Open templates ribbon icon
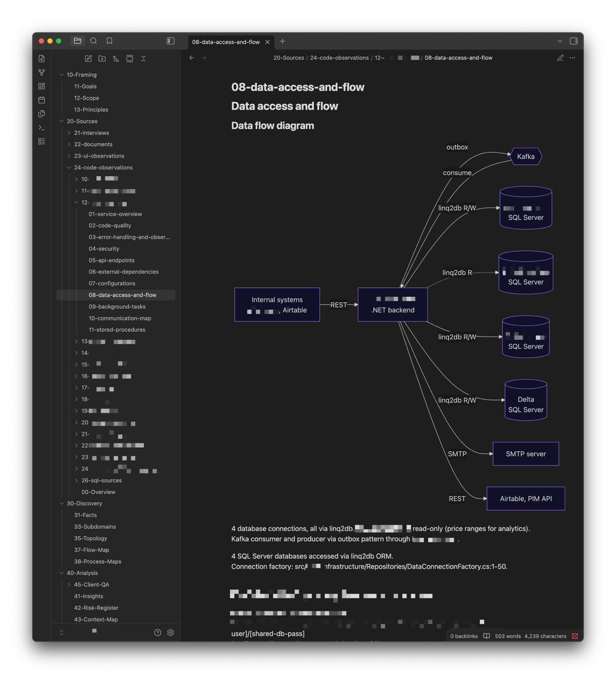 point(42,114)
